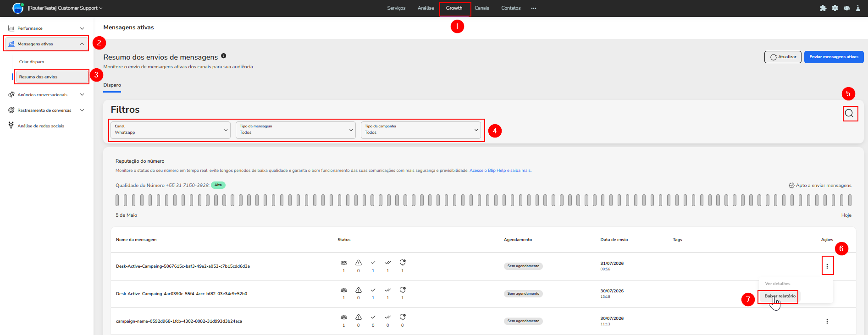
Task: Open the Canal dropdown set to Whatsapp
Action: (171, 130)
